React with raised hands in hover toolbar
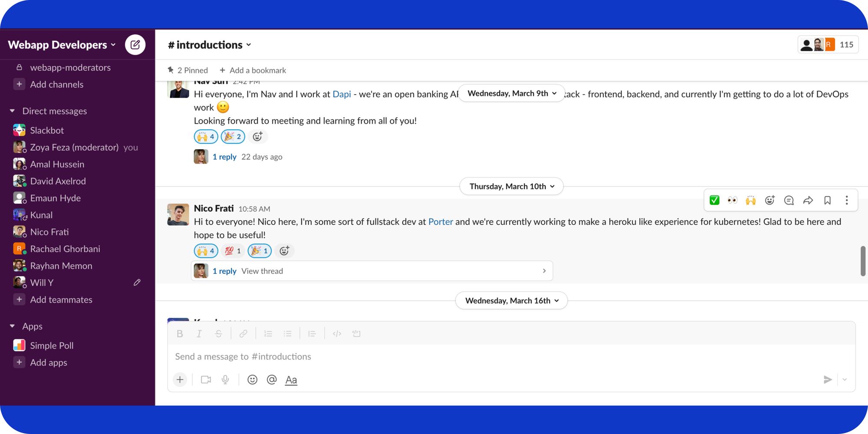This screenshot has height=434, width=868. click(751, 200)
